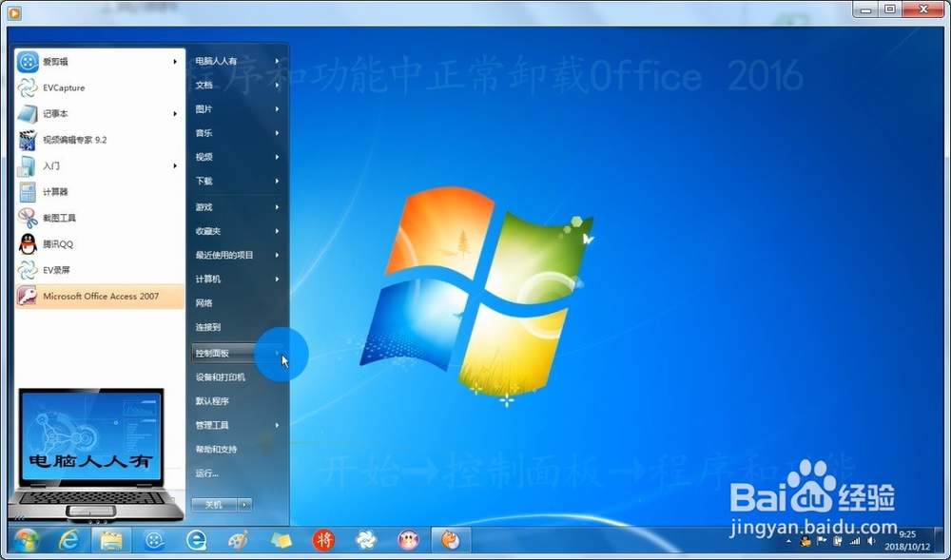Click the Microsoft Office Access key icon
Image resolution: width=951 pixels, height=560 pixels.
click(28, 297)
